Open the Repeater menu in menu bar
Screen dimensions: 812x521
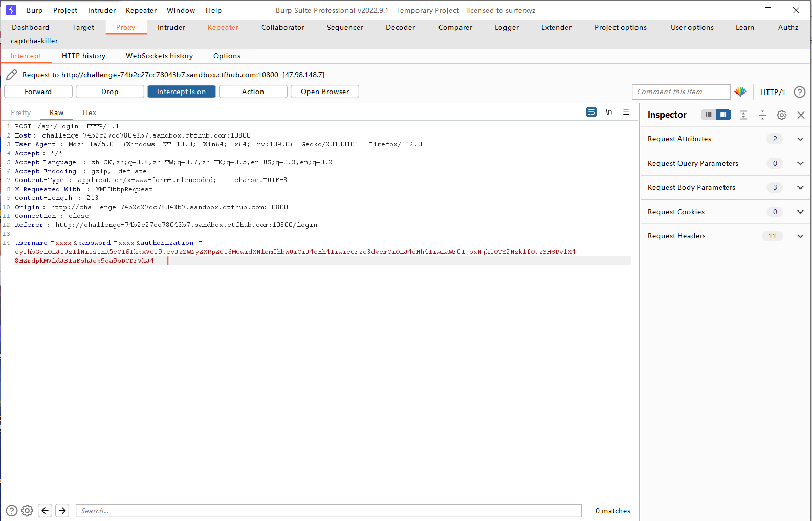pos(141,10)
